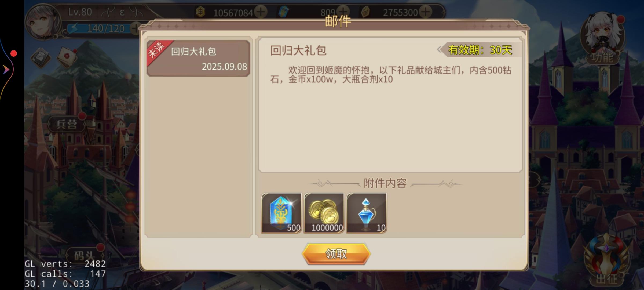Open the envelope mail icon
Viewport: 644px width, 290px height.
[x=67, y=57]
